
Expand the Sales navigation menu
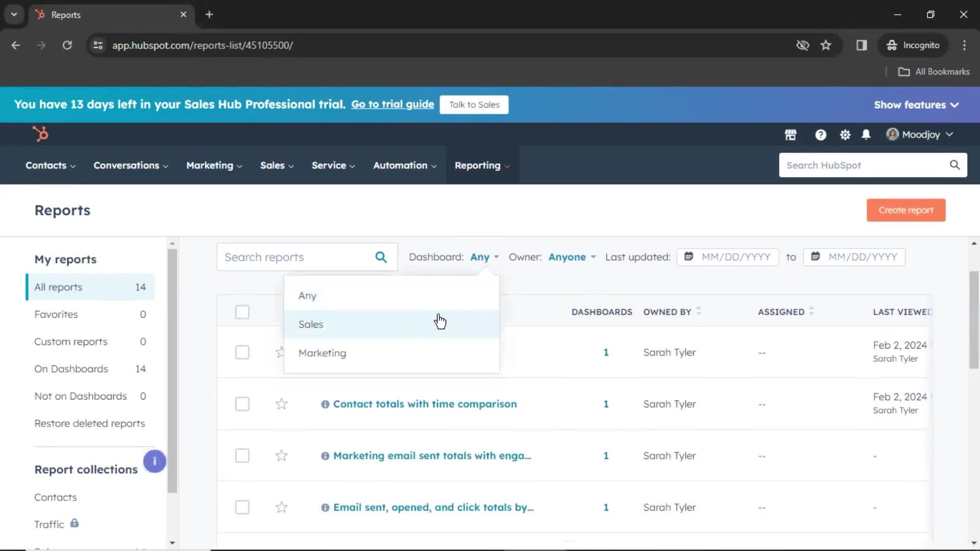click(x=277, y=165)
